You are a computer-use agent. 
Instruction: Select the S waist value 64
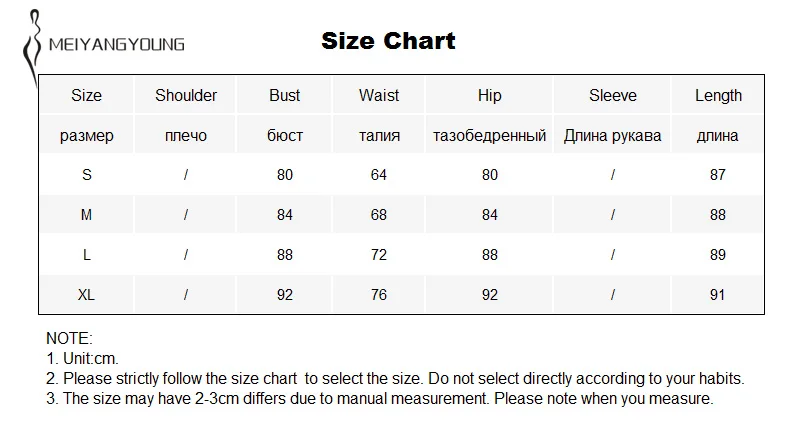(379, 175)
